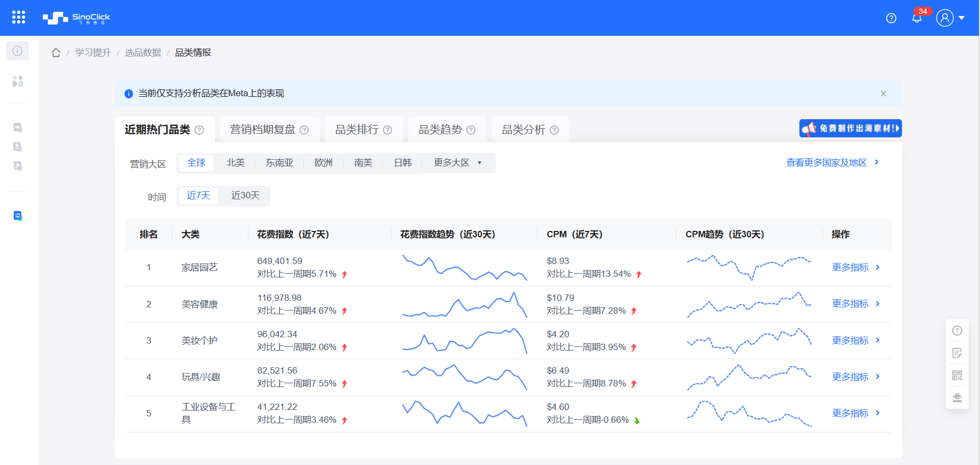Show help tooltip for 品类排行
The width and height of the screenshot is (980, 465).
tap(387, 130)
